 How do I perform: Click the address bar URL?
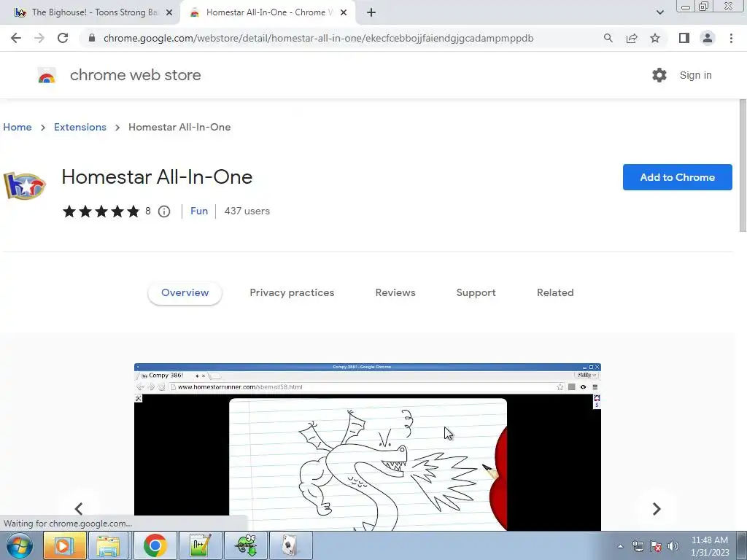[318, 38]
